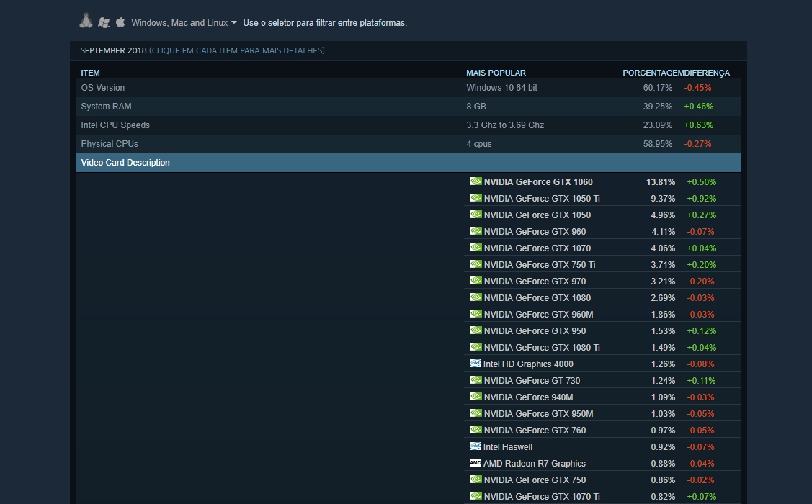Collapse the Video Card Description row

pyautogui.click(x=408, y=163)
